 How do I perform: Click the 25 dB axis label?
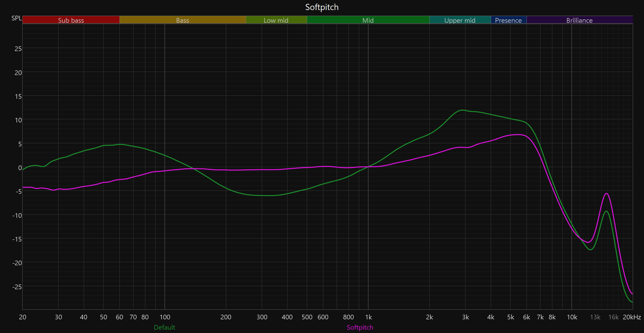coord(18,49)
